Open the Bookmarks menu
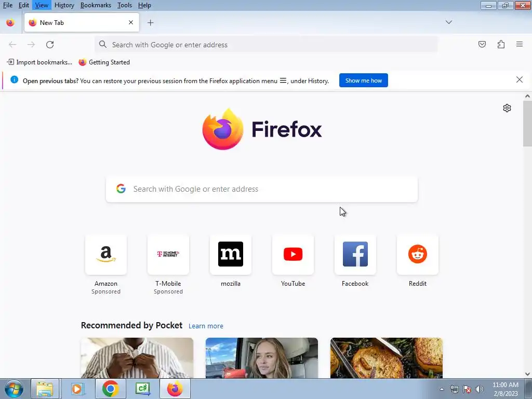This screenshot has height=399, width=532. pos(96,5)
